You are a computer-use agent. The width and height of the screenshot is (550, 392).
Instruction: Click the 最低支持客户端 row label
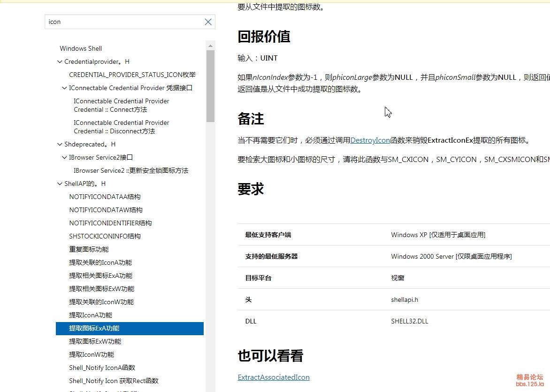[268, 235]
